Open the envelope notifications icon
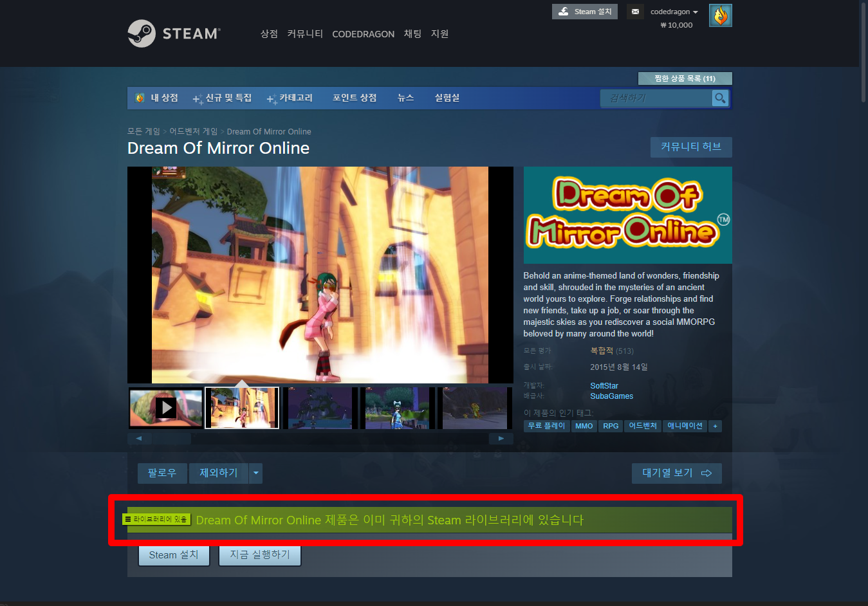868x606 pixels. 635,12
